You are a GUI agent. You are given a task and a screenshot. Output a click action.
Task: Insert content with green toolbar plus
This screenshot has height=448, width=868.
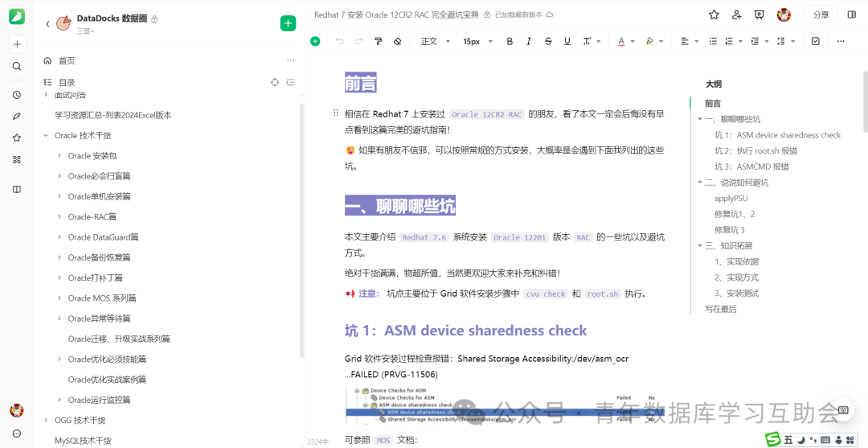pyautogui.click(x=316, y=41)
